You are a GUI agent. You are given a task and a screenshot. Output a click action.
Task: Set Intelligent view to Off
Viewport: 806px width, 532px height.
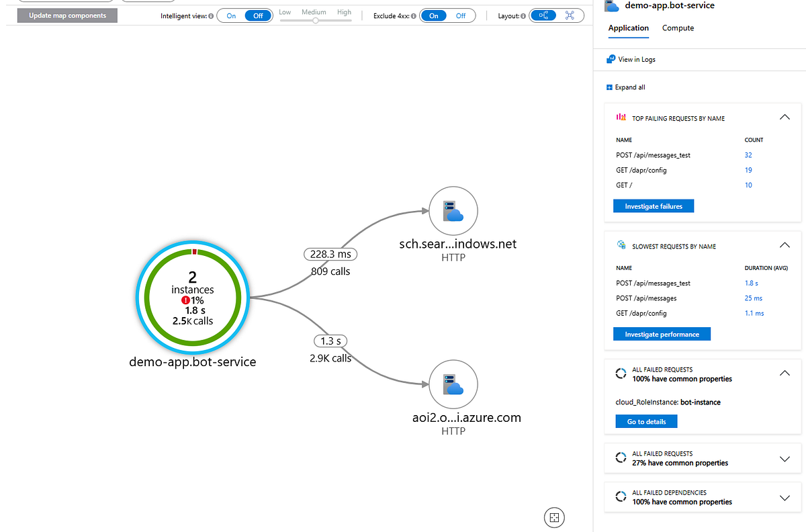(258, 15)
